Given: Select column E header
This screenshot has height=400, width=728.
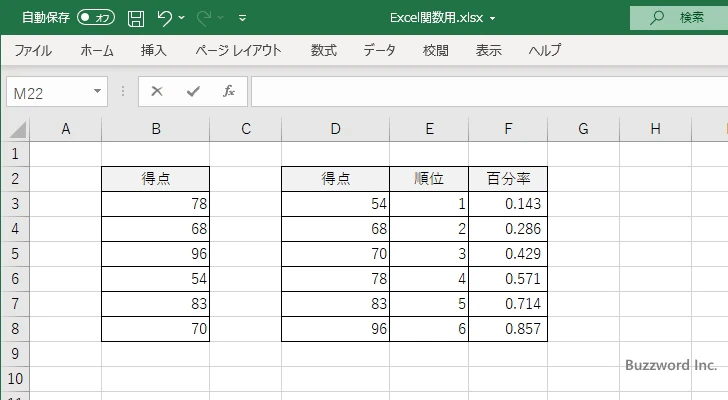Looking at the screenshot, I should pyautogui.click(x=429, y=129).
